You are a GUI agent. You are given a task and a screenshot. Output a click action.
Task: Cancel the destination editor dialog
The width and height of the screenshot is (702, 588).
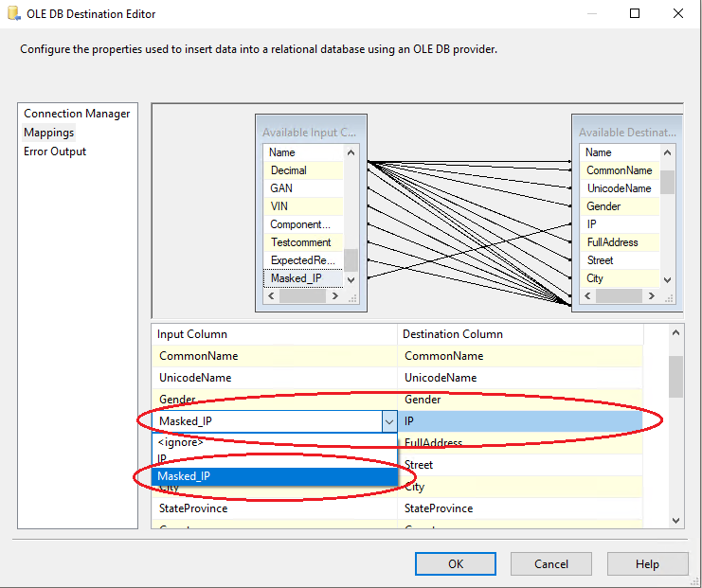(x=551, y=563)
